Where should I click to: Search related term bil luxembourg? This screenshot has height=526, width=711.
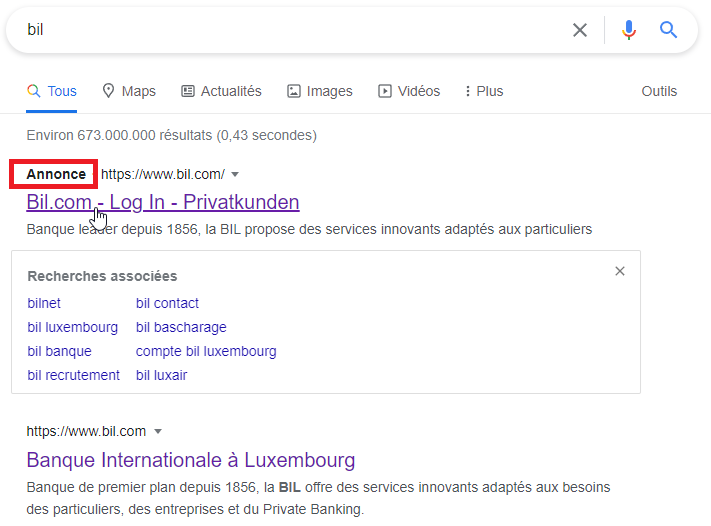pos(73,327)
